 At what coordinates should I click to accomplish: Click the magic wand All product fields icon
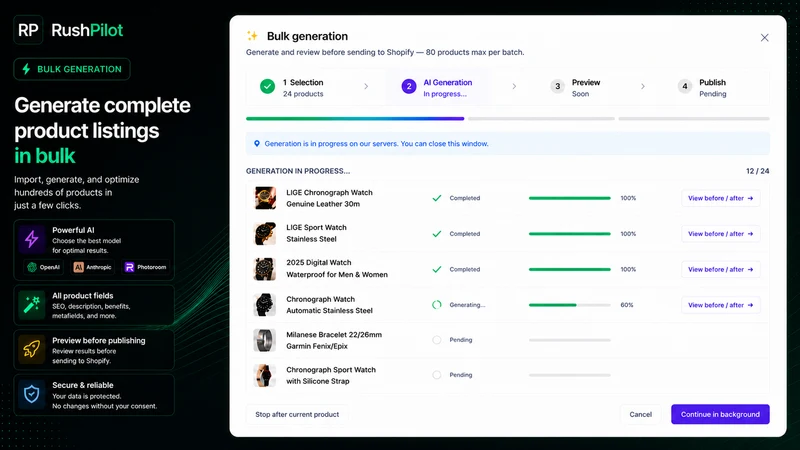[32, 305]
